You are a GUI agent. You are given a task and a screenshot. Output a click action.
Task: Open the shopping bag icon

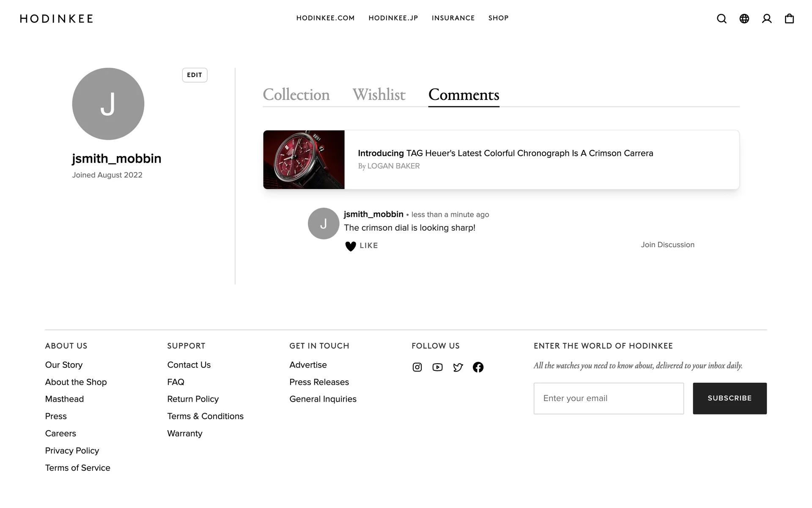(789, 19)
